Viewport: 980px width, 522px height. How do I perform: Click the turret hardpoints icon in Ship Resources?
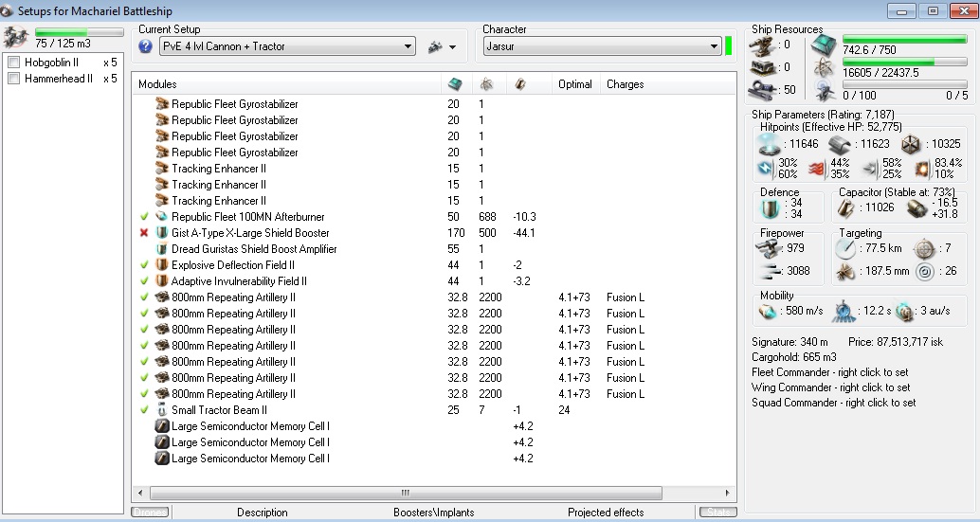coord(764,45)
